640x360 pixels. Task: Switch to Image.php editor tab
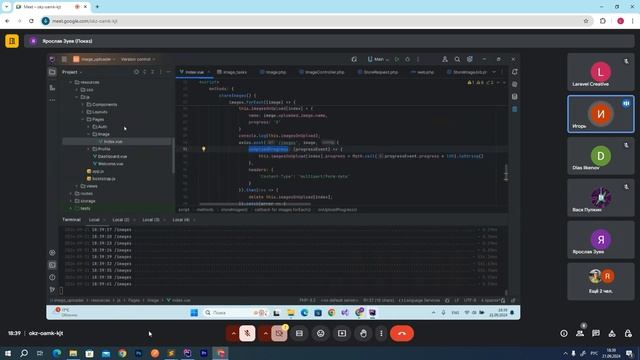pyautogui.click(x=273, y=72)
